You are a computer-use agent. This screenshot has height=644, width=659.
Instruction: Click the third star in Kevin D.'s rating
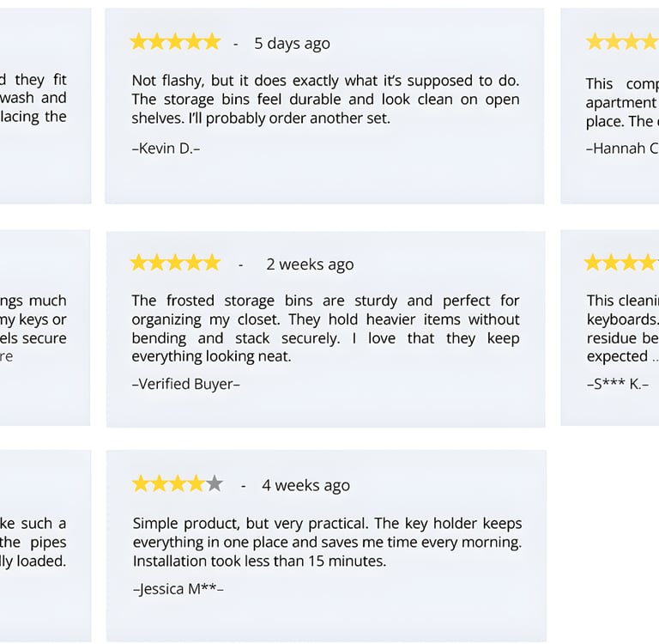coord(175,42)
